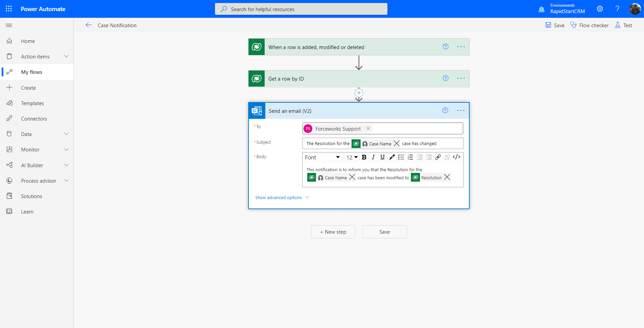The image size is (644, 328).
Task: Apply underline formatting to email text
Action: [x=382, y=157]
